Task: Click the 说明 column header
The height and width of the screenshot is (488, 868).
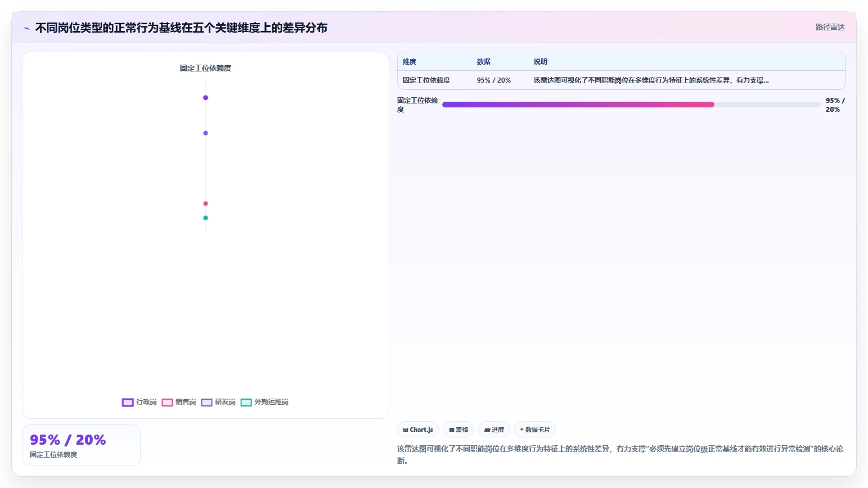Action: (x=541, y=62)
